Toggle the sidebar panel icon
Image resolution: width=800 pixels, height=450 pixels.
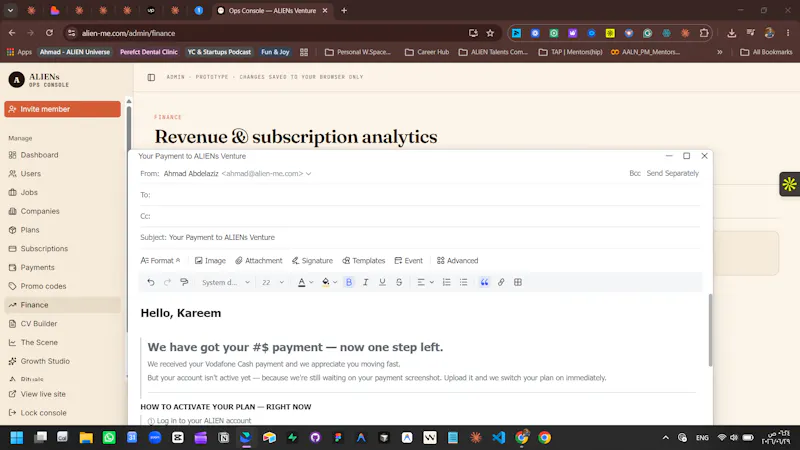(151, 78)
